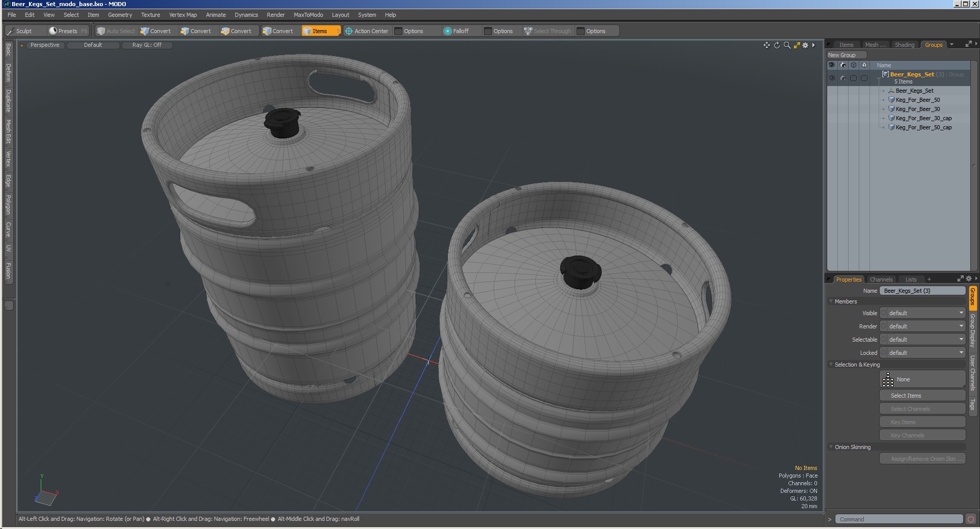Click the viewport zoom magnifier icon

pyautogui.click(x=787, y=45)
